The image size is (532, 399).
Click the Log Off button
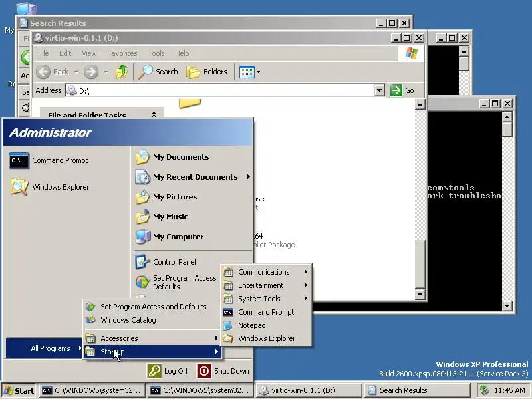click(168, 371)
